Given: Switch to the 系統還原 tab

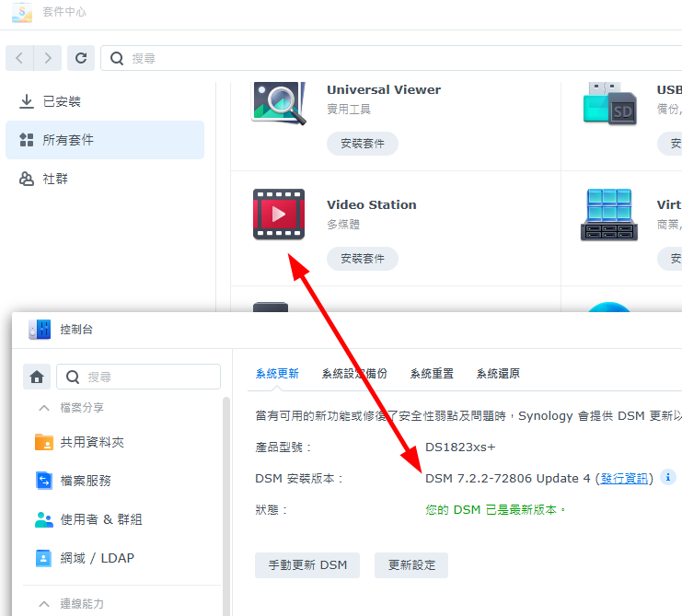Looking at the screenshot, I should coord(498,374).
